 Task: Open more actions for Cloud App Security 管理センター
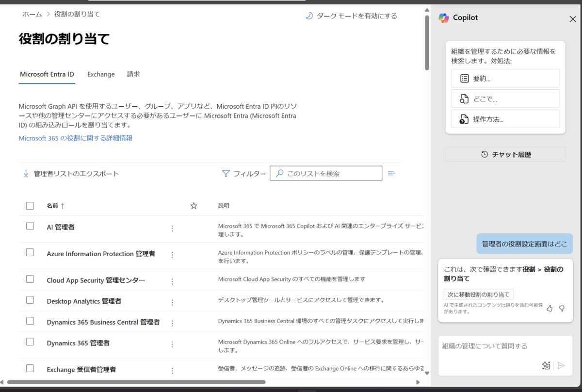coord(172,281)
